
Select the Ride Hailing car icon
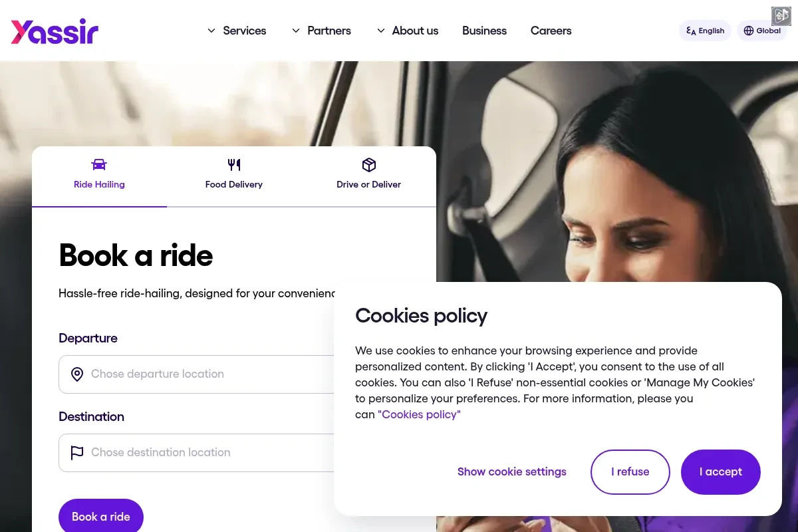(x=99, y=165)
